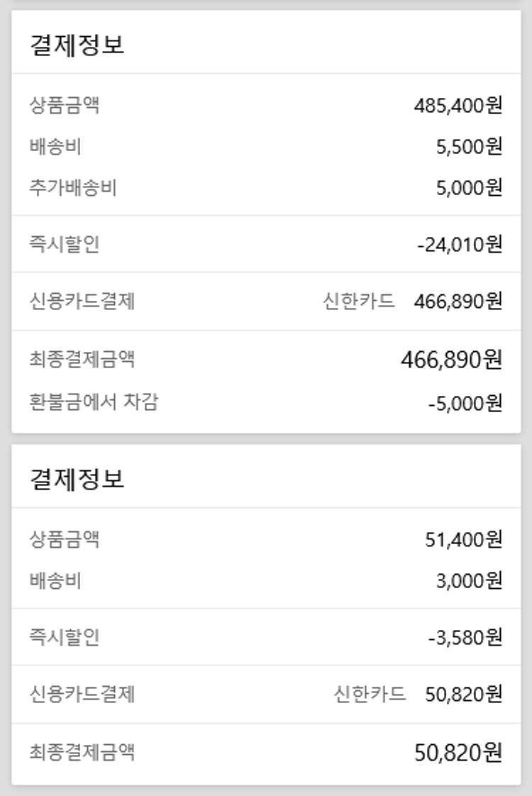This screenshot has width=532, height=796.
Task: Click the 50,820원 amount in 최종결제금액 row
Action: pyautogui.click(x=458, y=752)
